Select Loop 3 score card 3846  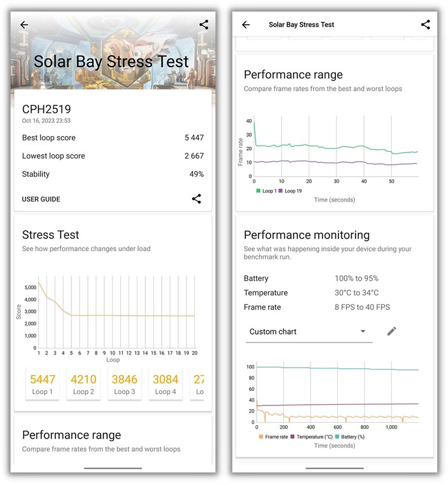[x=125, y=384]
